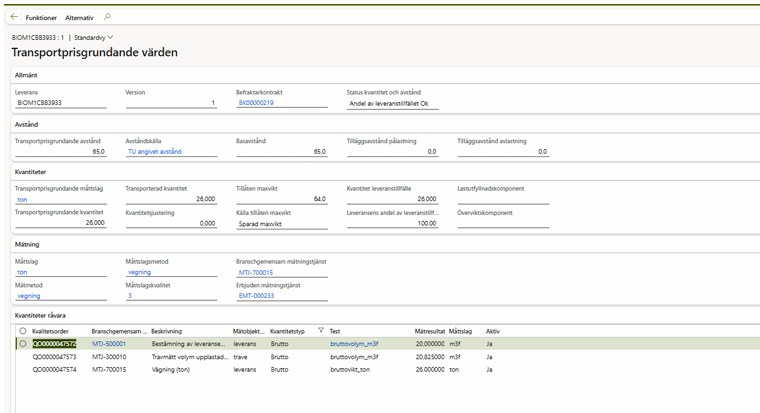Click the filter funnel icon on Kvantitetstyp column

tap(320, 330)
